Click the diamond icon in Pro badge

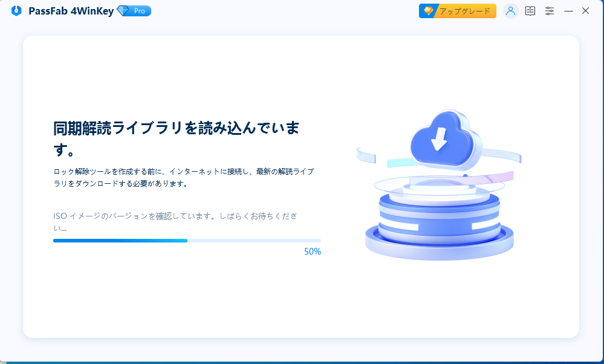tap(124, 11)
